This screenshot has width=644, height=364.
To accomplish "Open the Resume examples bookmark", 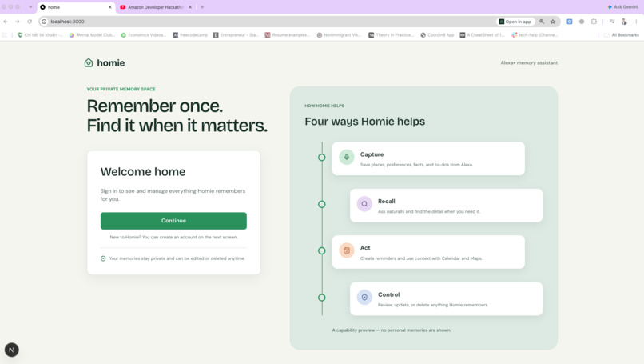I will (288, 35).
